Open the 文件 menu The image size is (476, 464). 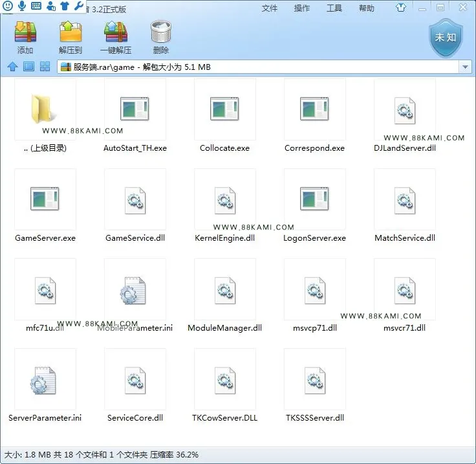coord(270,8)
